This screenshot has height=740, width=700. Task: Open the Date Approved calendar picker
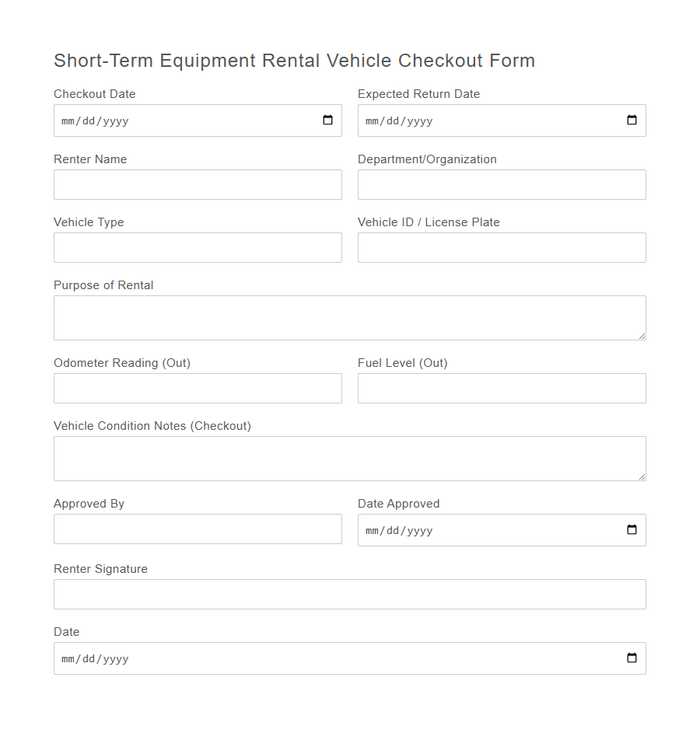[x=632, y=530]
